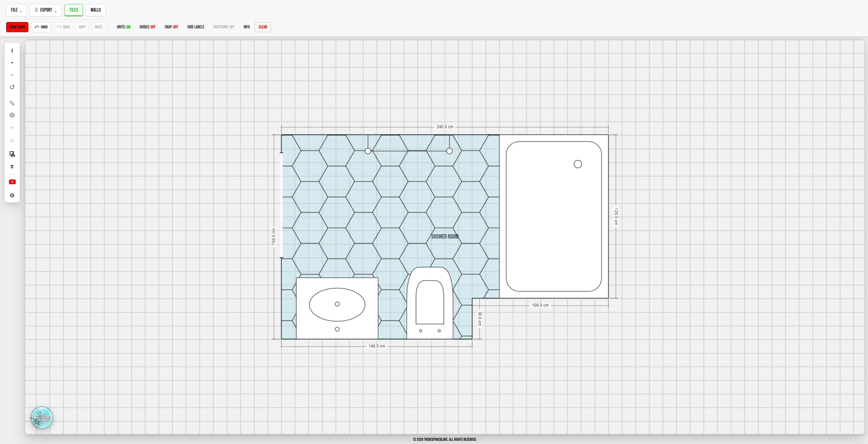Viewport: 868px width, 444px height.
Task: Click the left shower rail handle circle
Action: (x=368, y=151)
